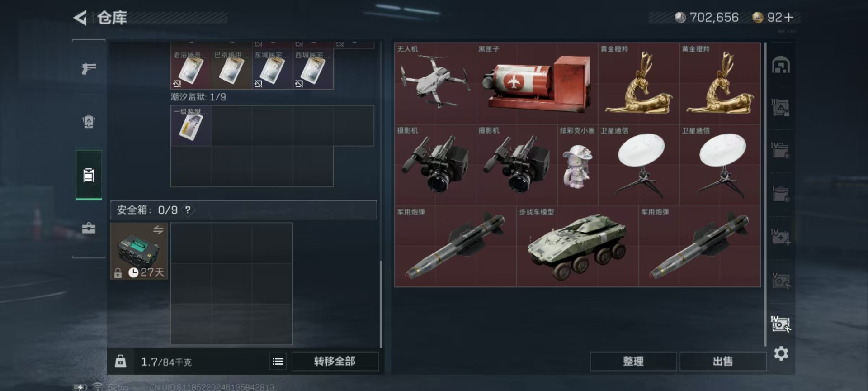Viewport: 868px width, 391px height.
Task: Open the weapons tab with the pistol icon
Action: click(89, 68)
